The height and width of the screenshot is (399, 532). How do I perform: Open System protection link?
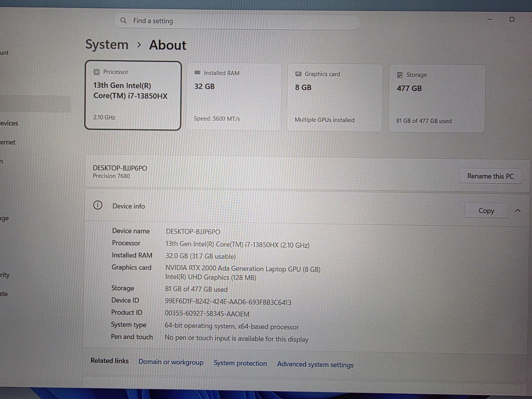click(x=240, y=363)
